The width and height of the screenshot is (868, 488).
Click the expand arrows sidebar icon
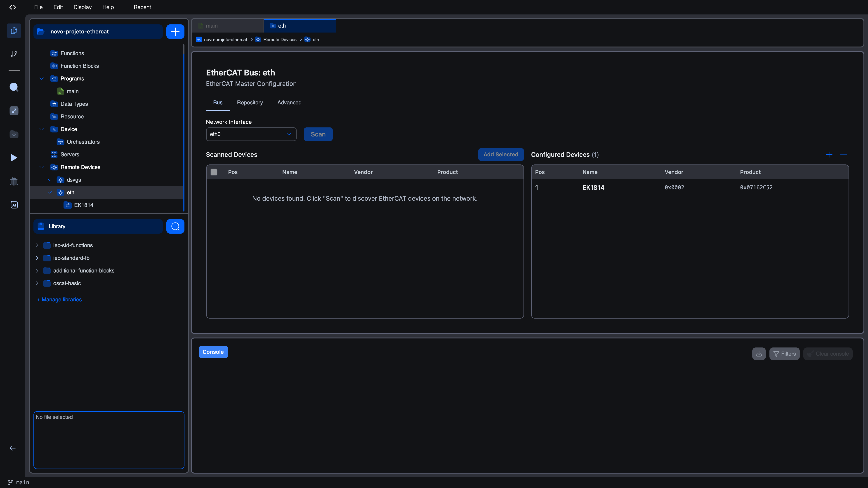click(14, 111)
